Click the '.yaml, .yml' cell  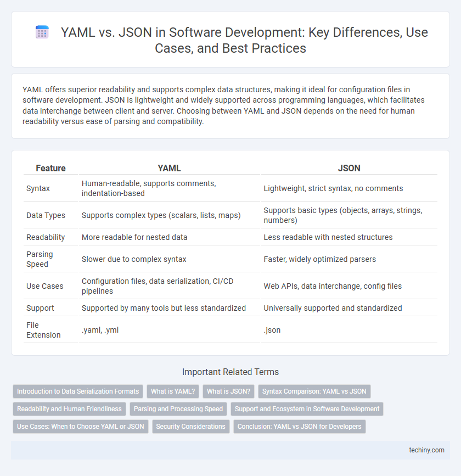click(170, 330)
